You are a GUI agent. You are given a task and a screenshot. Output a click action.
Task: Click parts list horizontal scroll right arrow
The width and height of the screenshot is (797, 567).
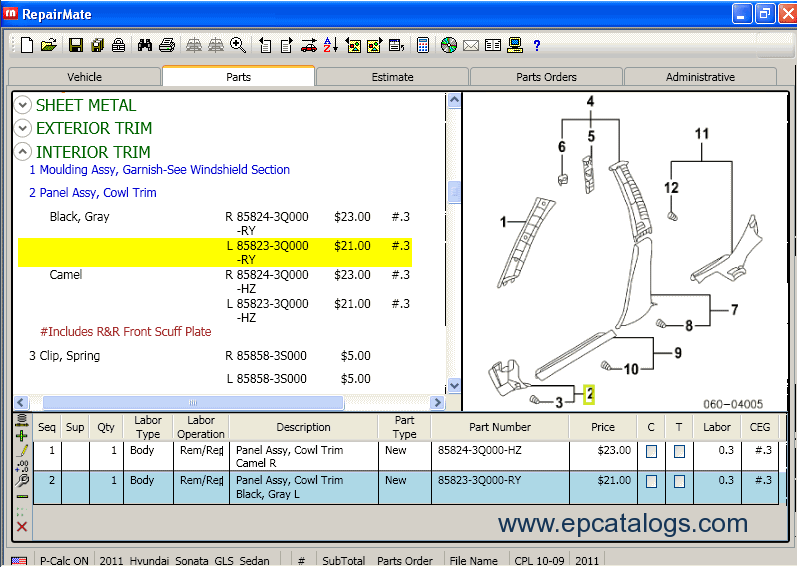(x=438, y=402)
